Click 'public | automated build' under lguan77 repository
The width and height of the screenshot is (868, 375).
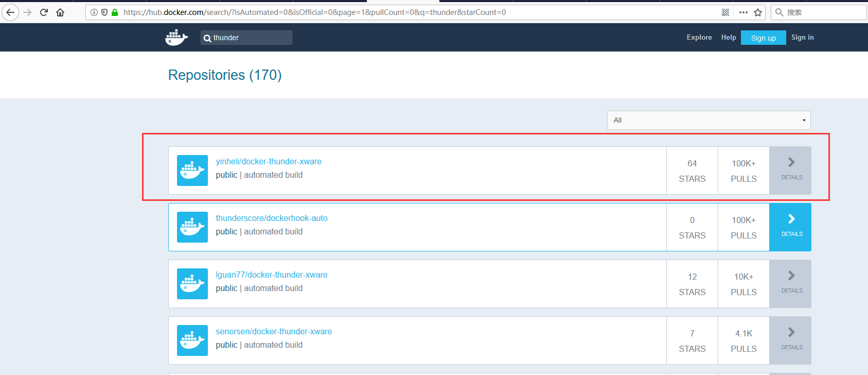coord(259,288)
